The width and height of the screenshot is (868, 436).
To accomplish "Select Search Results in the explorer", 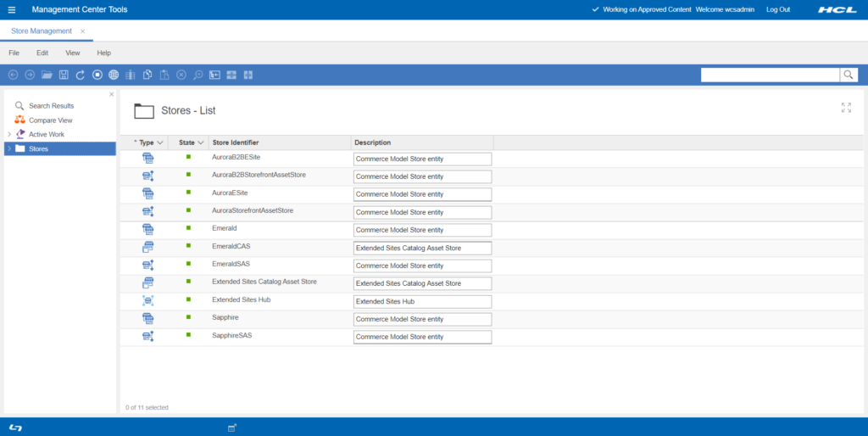I will click(51, 106).
